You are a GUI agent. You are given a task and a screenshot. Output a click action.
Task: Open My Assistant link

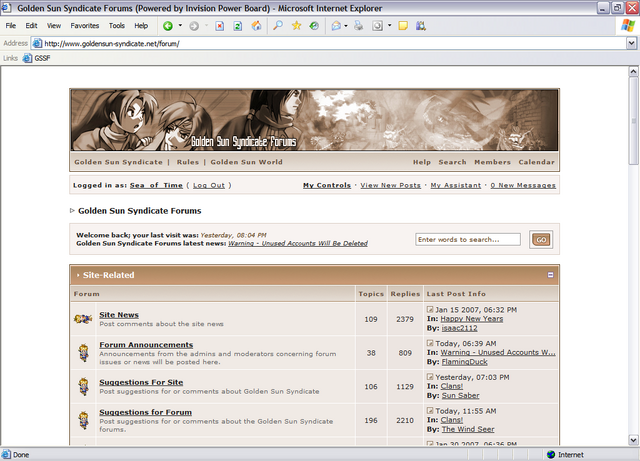click(456, 185)
